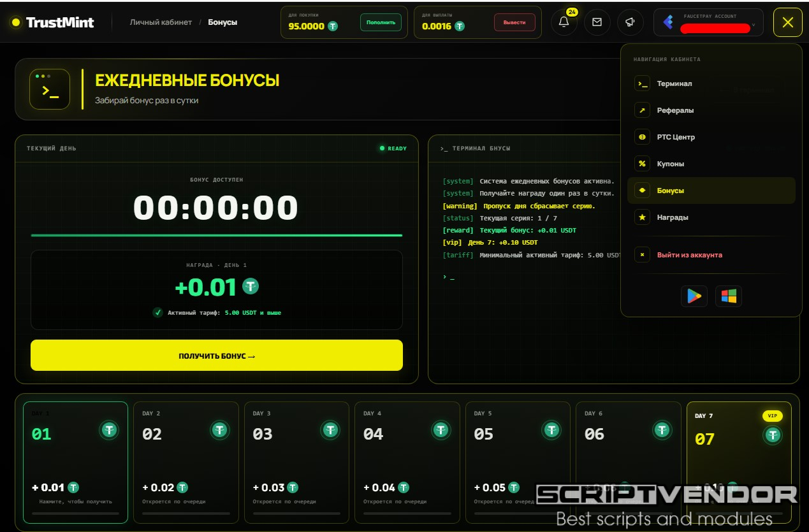Click the Tether coin on Day 4 card
Image resolution: width=809 pixels, height=532 pixels.
click(x=441, y=430)
